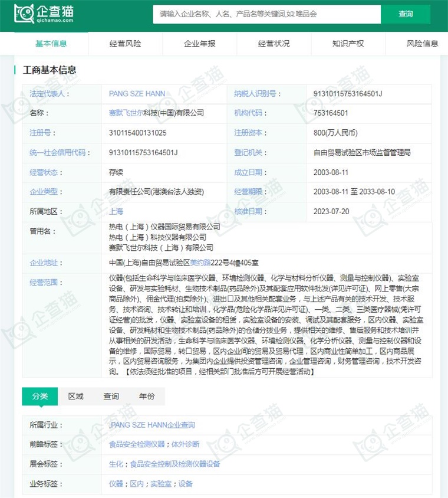Click approval date 2023-07-20
The width and height of the screenshot is (448, 498).
[331, 211]
